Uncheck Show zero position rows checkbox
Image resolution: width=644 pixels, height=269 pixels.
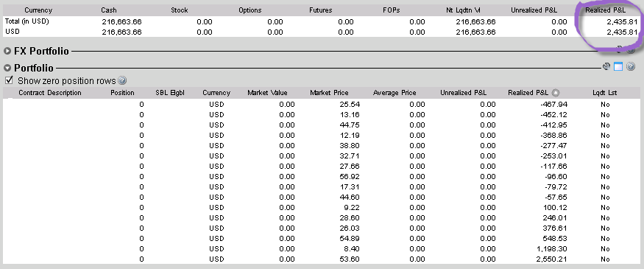10,80
